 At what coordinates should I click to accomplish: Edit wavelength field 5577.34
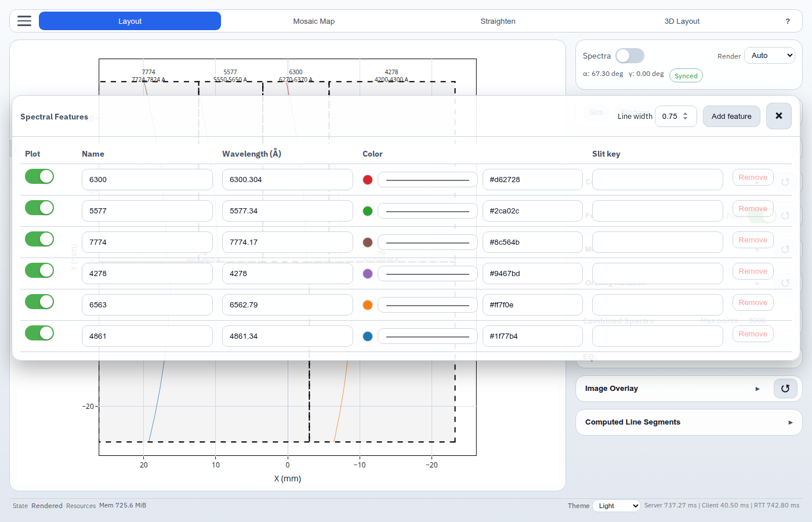(x=288, y=211)
